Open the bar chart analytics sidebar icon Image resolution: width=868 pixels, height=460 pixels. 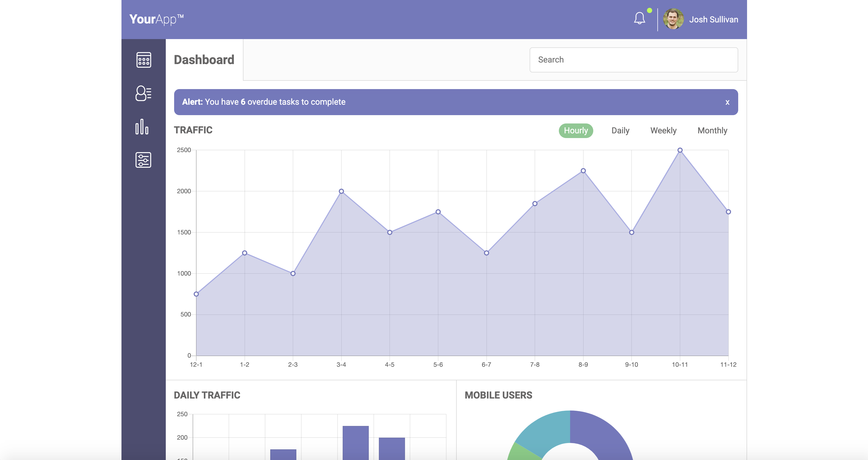click(x=142, y=127)
